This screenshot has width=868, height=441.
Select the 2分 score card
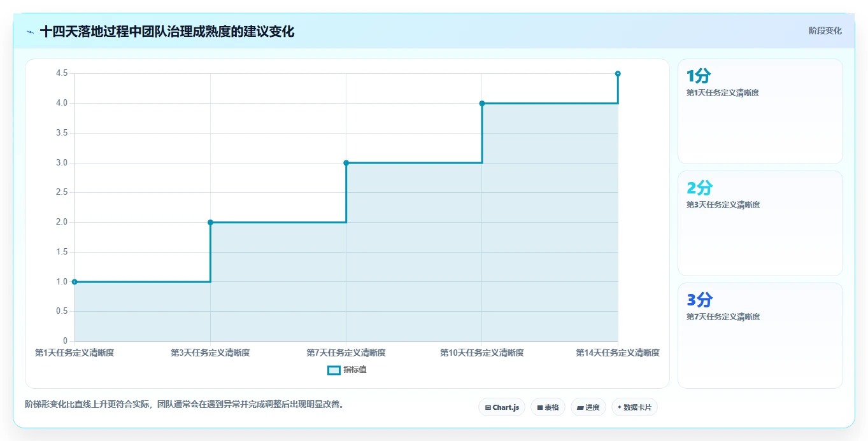[x=760, y=223]
